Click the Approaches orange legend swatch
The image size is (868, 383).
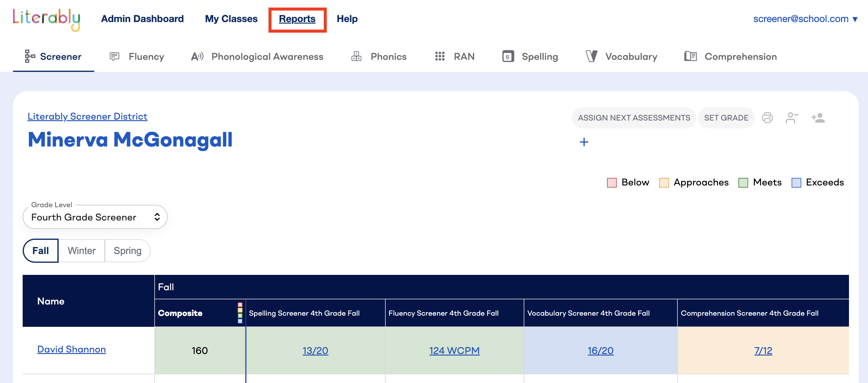(x=664, y=182)
